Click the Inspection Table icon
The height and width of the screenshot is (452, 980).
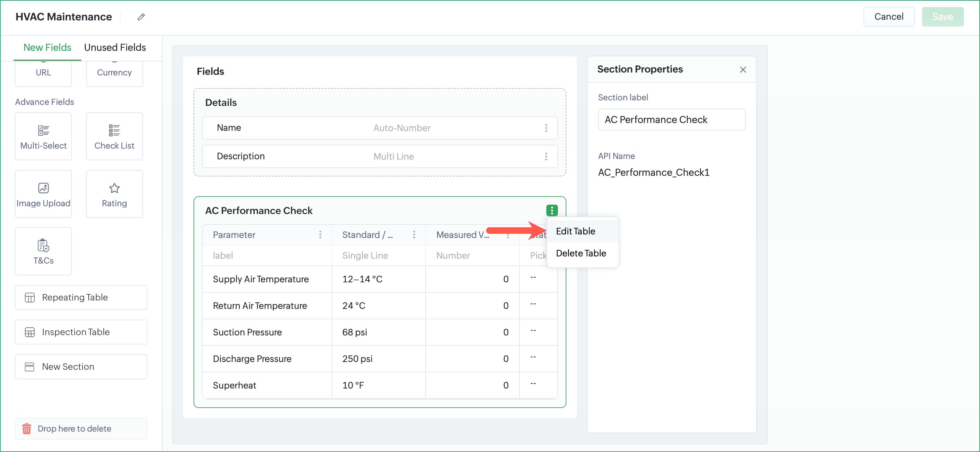(x=30, y=332)
